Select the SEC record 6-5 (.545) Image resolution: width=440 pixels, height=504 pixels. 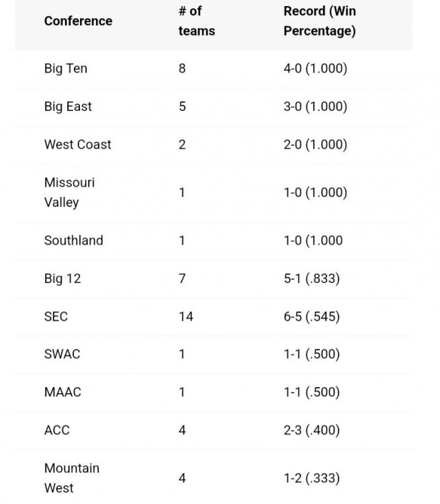point(312,316)
